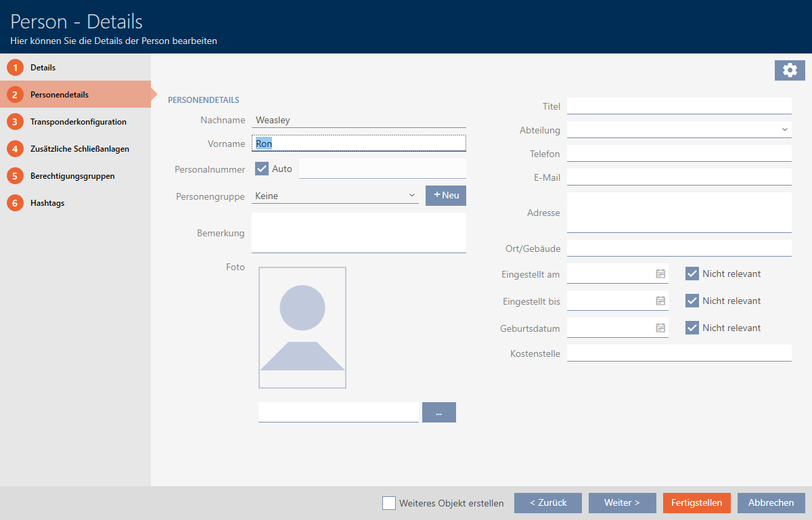Expand the Abteilung dropdown
This screenshot has width=812, height=520.
[x=784, y=129]
